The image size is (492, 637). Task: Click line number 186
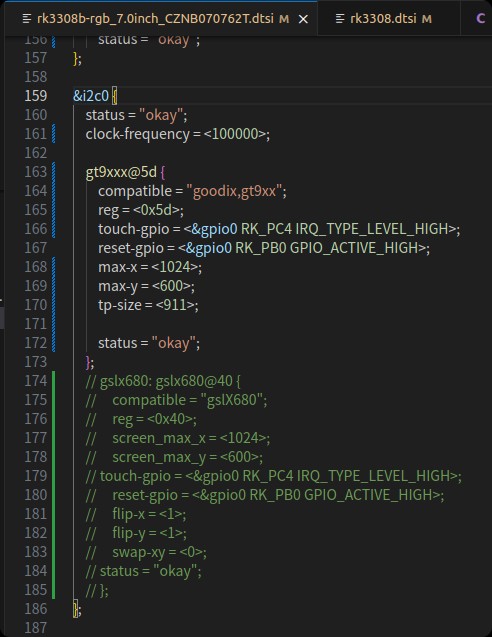tap(36, 609)
